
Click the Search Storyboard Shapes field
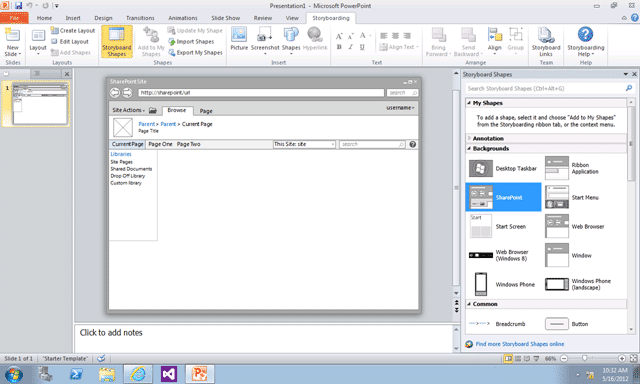coord(545,88)
